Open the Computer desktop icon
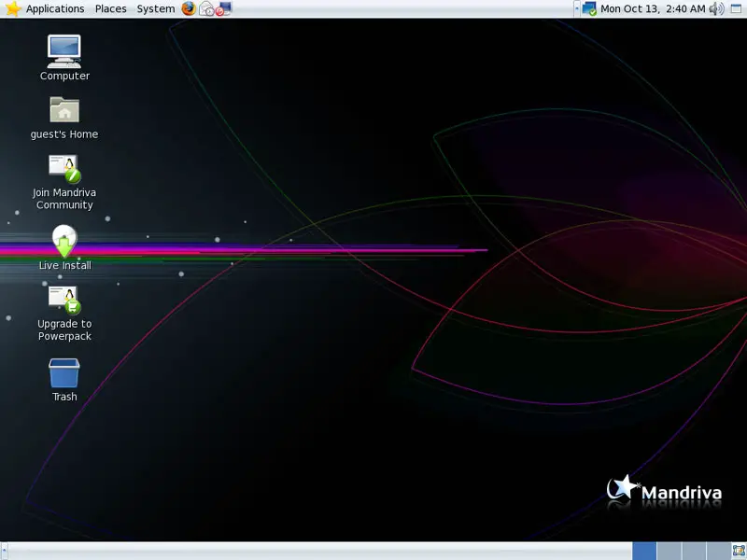The width and height of the screenshot is (747, 560). click(x=64, y=58)
